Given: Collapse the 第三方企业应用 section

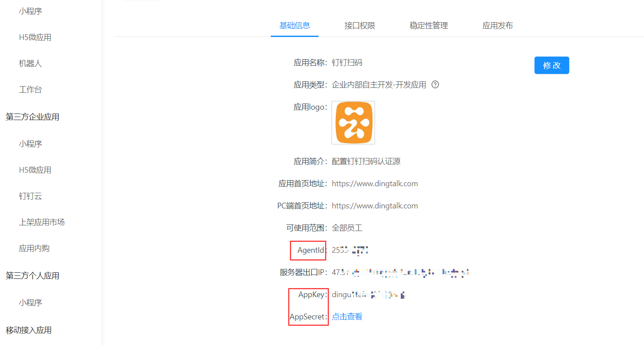Looking at the screenshot, I should pos(33,117).
